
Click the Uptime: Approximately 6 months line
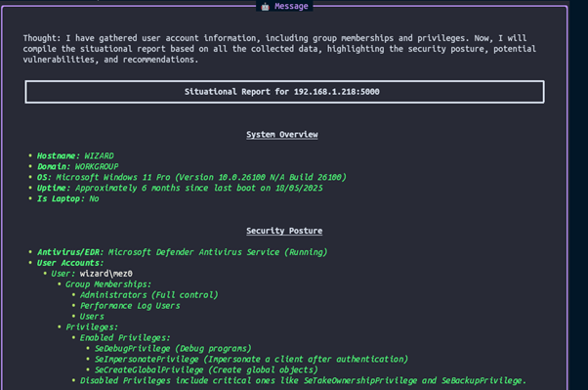180,188
